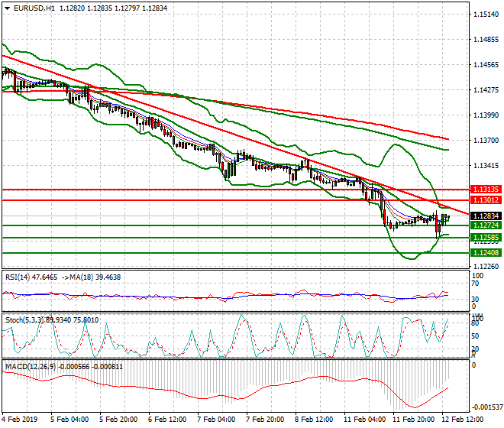The image size is (504, 428).
Task: Click the 1.15140 top price scale value
Action: pos(485,15)
